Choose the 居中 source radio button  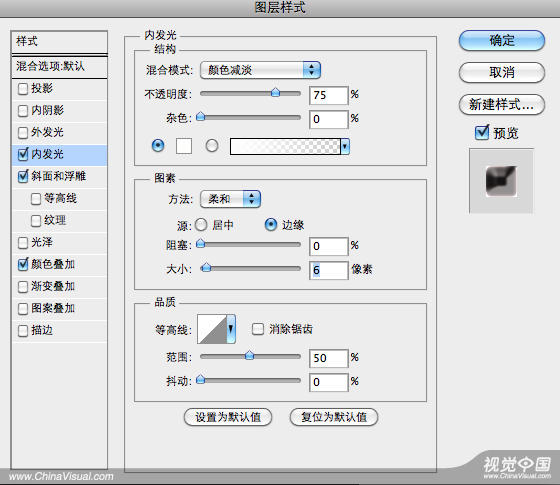[201, 225]
